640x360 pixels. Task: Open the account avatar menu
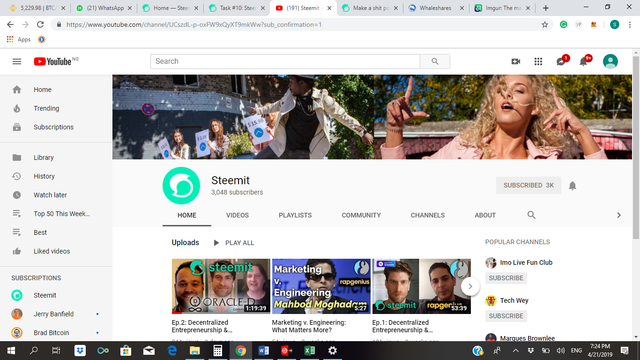pyautogui.click(x=610, y=61)
